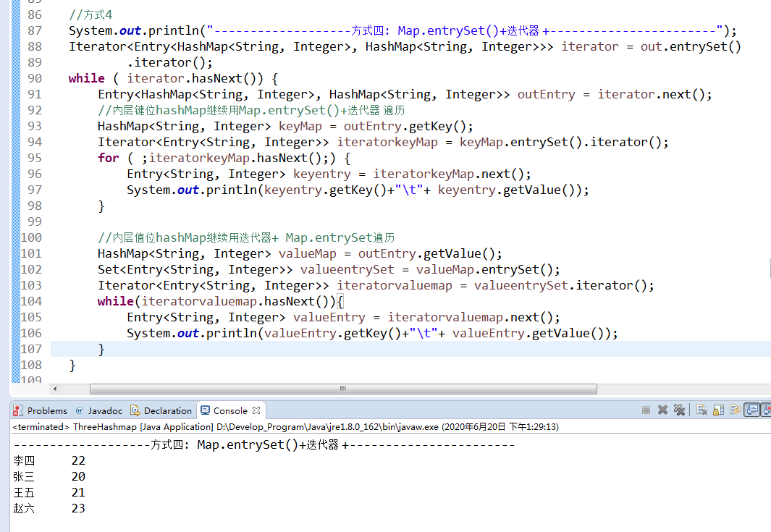Click "iteratorkeyMap" declaration on line 94
Screen dimensions: 771x532
click(387, 142)
